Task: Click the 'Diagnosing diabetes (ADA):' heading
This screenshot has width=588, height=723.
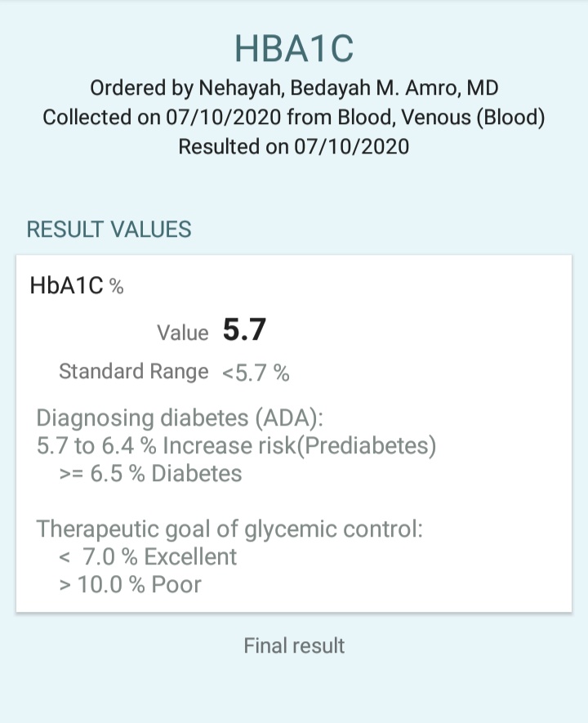Action: (180, 418)
